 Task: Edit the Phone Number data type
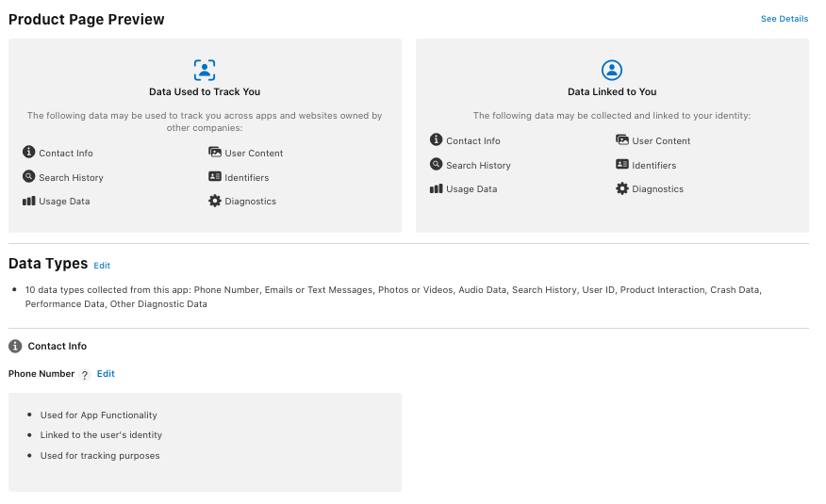pos(106,374)
